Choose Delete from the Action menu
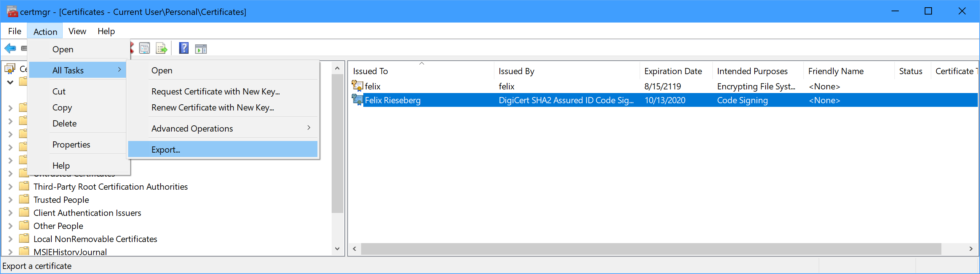980x274 pixels. [x=78, y=123]
